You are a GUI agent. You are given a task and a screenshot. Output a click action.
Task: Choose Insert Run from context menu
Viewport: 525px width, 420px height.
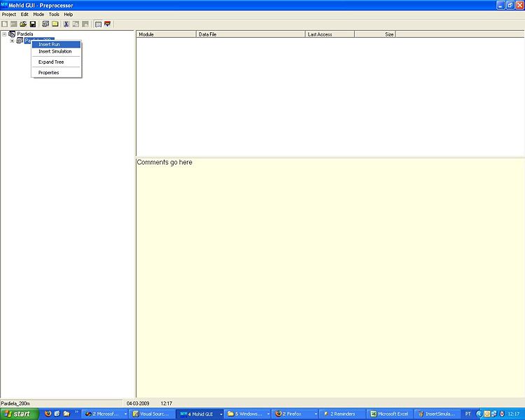[56, 44]
